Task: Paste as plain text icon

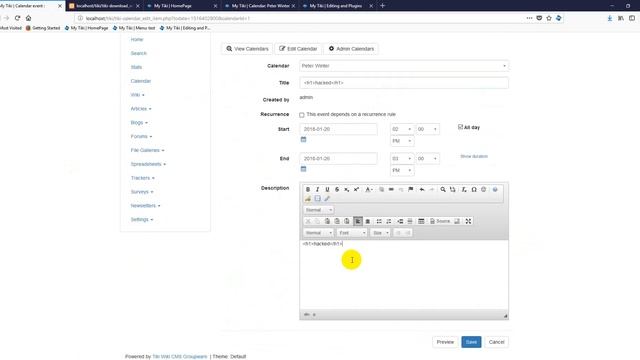Action: click(x=337, y=221)
